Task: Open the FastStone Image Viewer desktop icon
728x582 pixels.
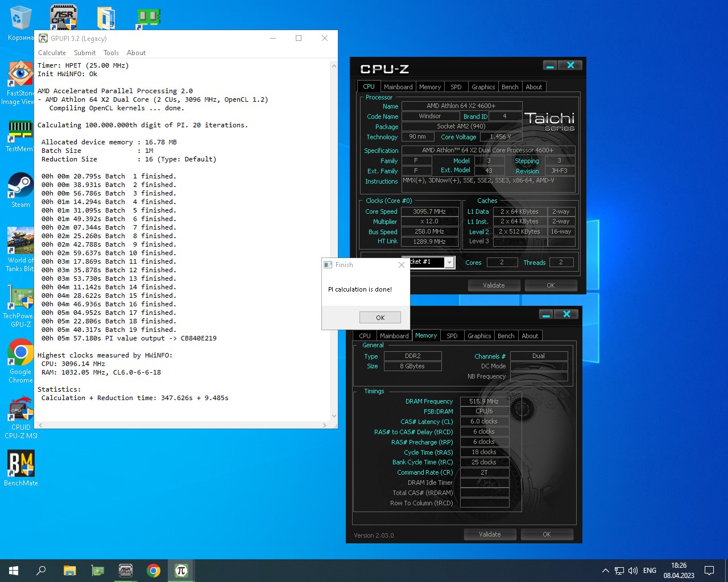Action: [20, 83]
